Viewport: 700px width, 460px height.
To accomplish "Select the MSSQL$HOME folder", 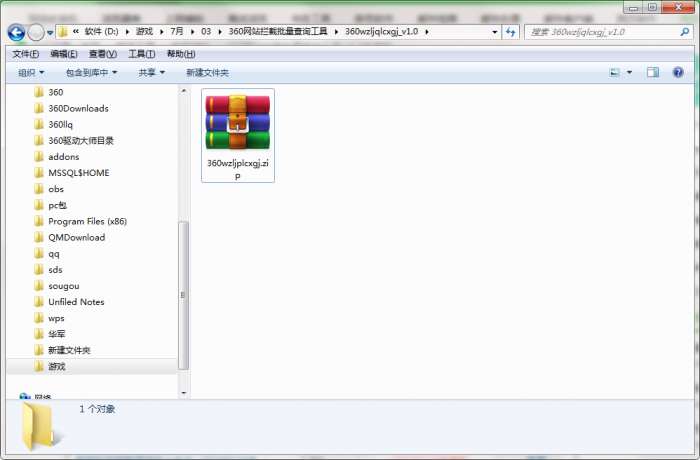I will [72, 173].
